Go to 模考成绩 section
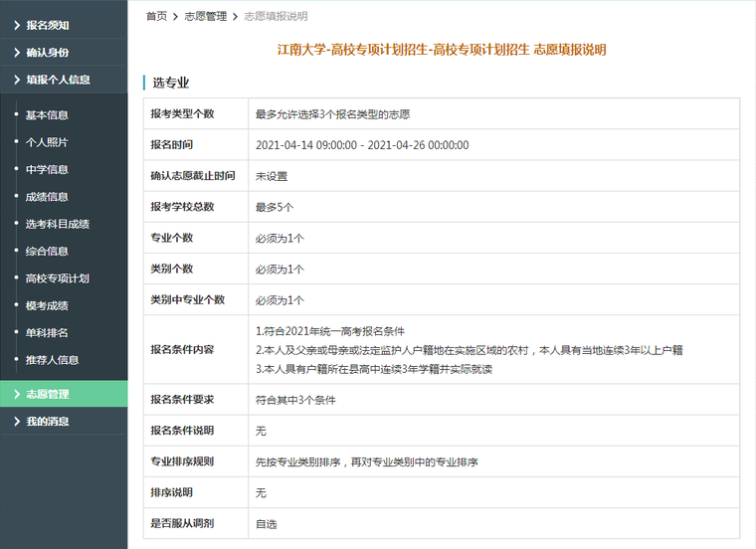756x549 pixels. (47, 305)
